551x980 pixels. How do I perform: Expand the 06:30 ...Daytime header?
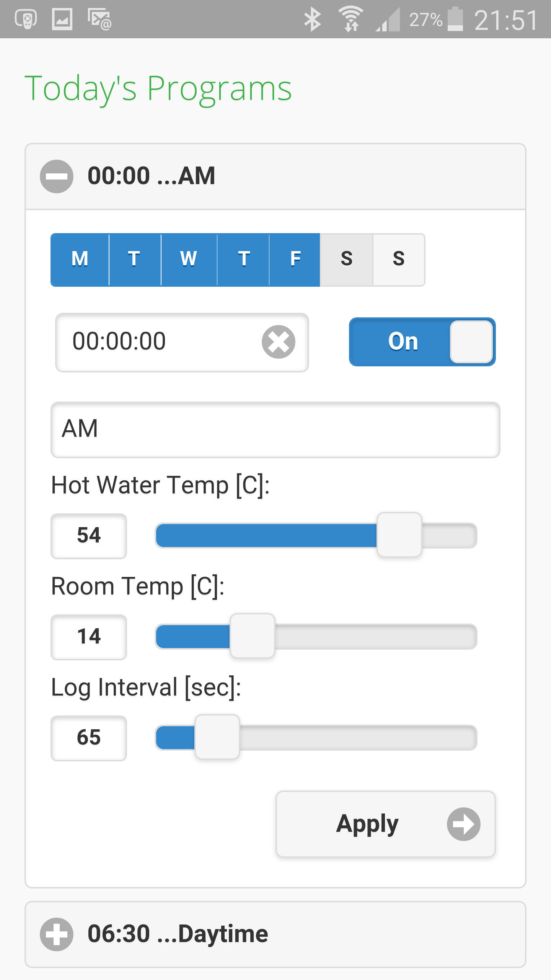click(275, 934)
